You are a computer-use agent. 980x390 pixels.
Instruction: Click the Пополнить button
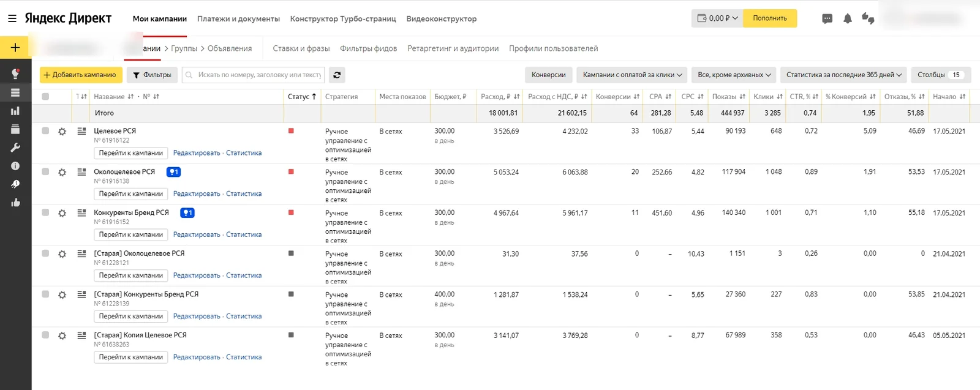pos(770,18)
